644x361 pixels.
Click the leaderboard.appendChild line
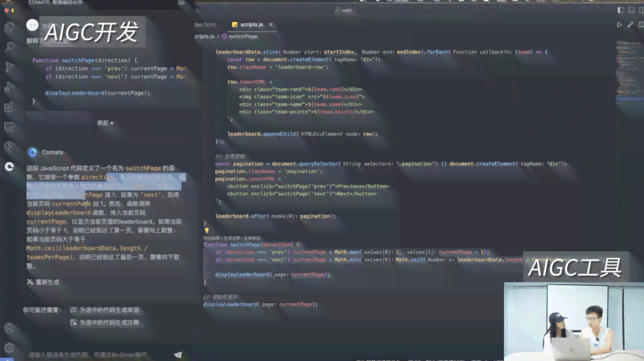302,134
